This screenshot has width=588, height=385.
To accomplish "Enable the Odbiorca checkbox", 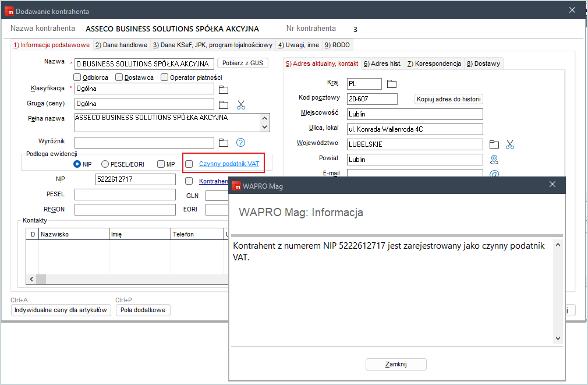I will 77,77.
